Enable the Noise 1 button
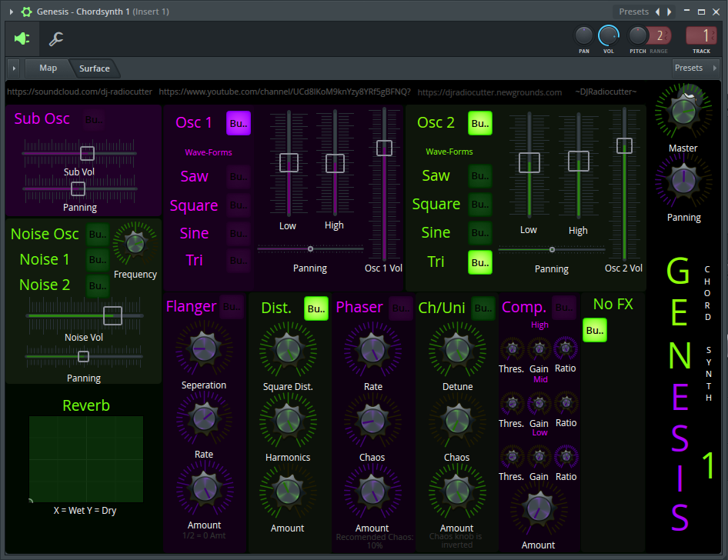728x560 pixels. point(98,259)
